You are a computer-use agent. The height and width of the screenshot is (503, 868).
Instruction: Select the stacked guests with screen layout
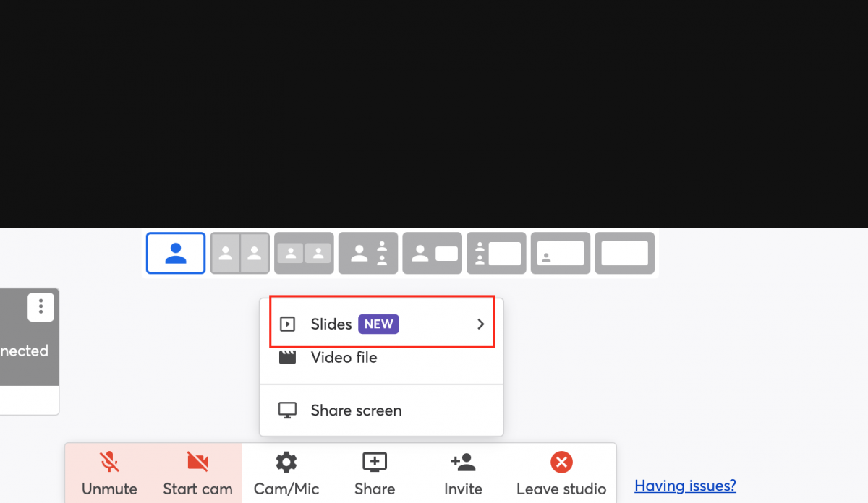coord(496,253)
